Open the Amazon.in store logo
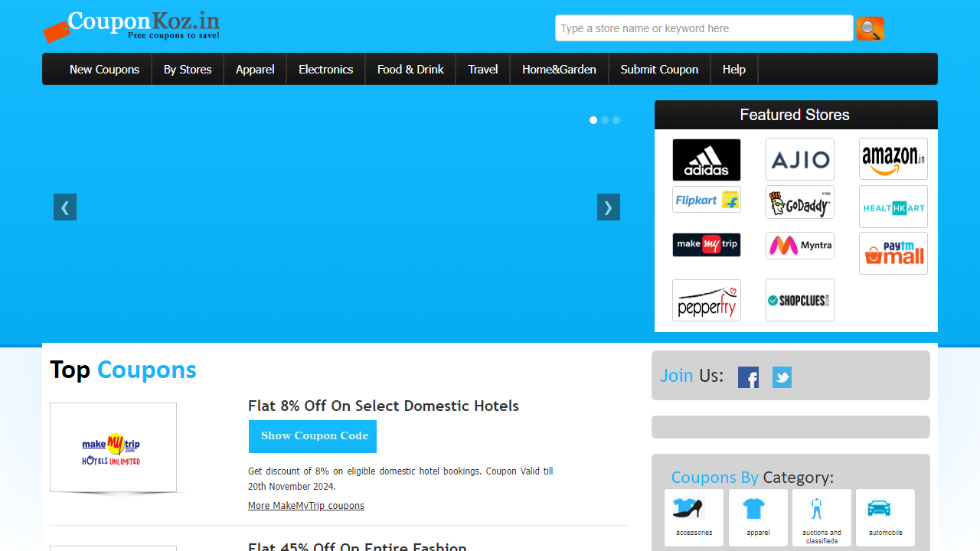Screen dimensions: 980x551 pos(893,159)
